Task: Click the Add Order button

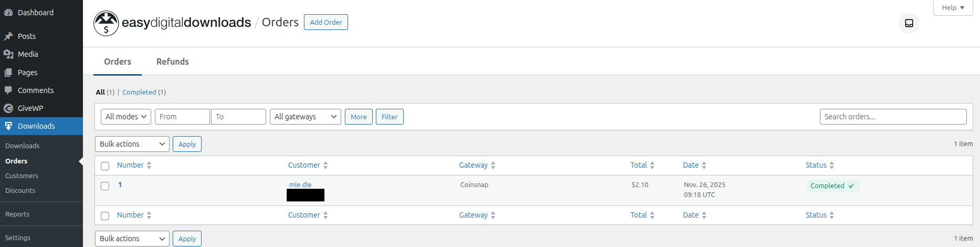Action: [x=325, y=22]
